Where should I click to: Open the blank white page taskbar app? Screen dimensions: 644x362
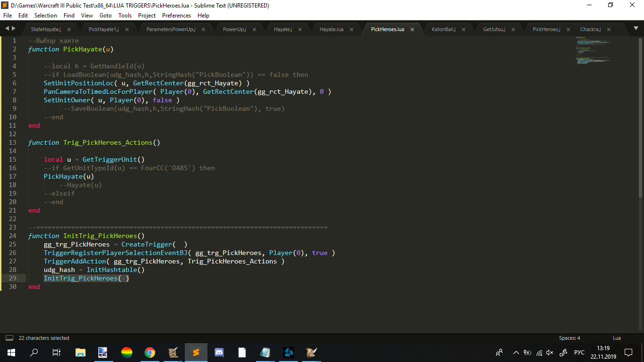[242, 352]
